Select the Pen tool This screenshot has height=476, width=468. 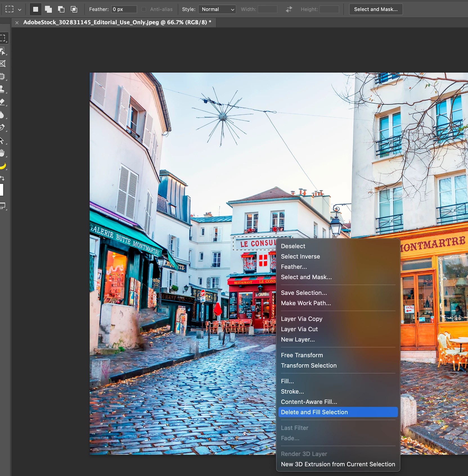[3, 128]
